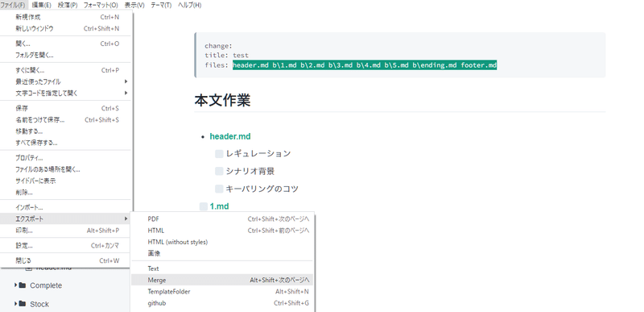The image size is (644, 312).
Task: Select github export option
Action: coord(222,303)
